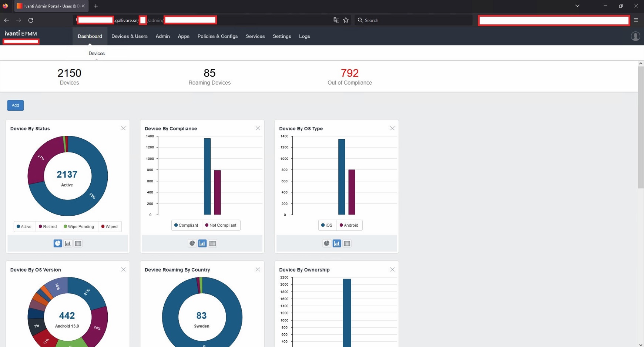Click the blue Compliant bar
644x347 pixels.
[x=207, y=176]
